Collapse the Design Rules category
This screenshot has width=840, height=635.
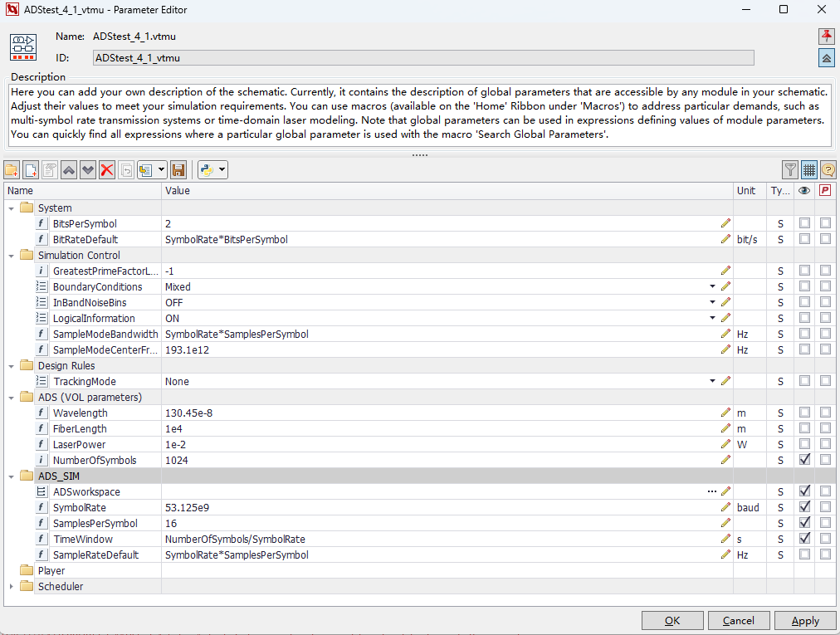(x=12, y=366)
